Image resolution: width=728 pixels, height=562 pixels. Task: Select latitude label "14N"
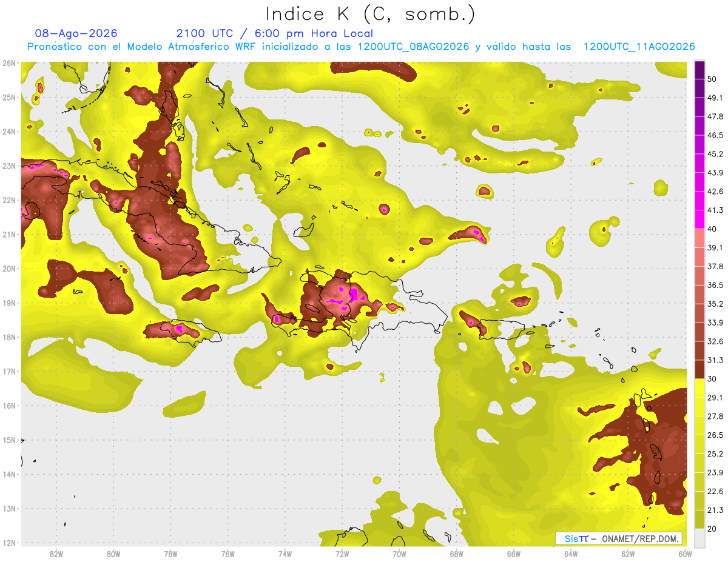pos(8,474)
